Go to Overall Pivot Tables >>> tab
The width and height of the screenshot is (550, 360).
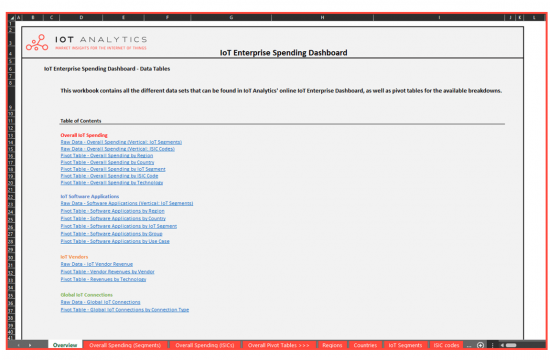(279, 345)
